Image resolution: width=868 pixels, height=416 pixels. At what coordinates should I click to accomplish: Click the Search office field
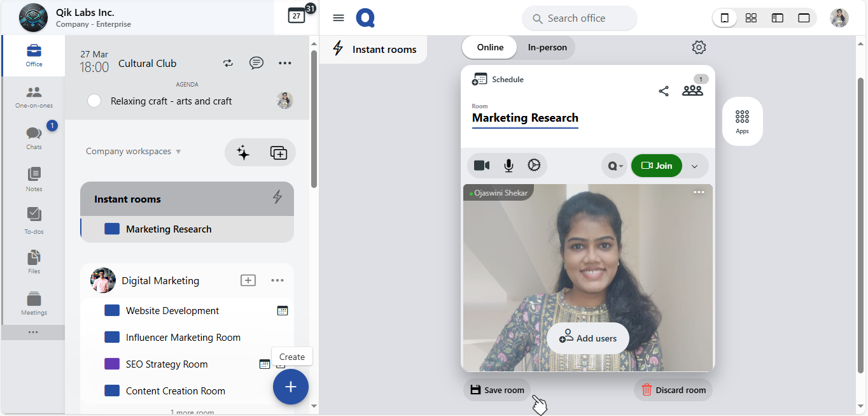579,18
